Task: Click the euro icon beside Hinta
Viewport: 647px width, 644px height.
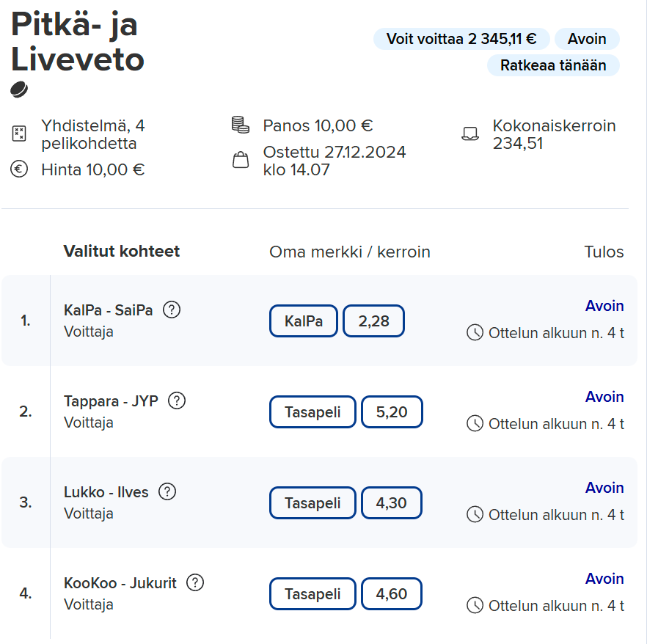Action: click(19, 169)
